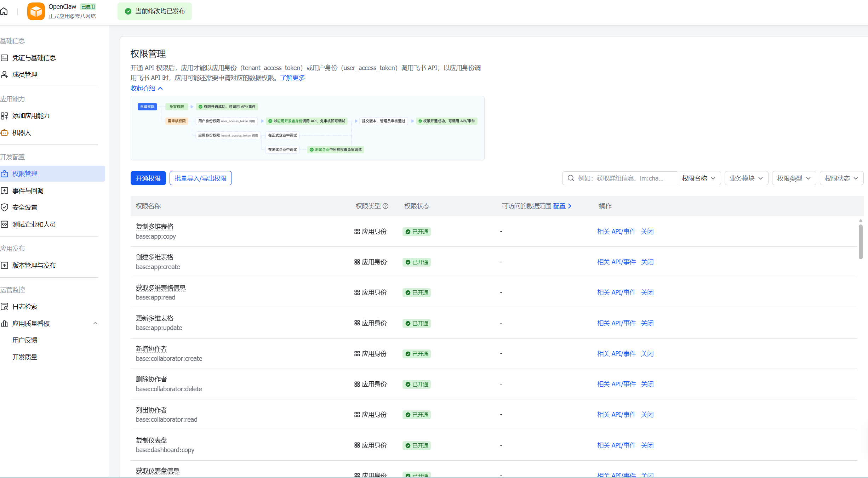Viewport: 868px width, 478px height.
Task: Close the base:app:copy permission via 关闭
Action: click(x=647, y=232)
